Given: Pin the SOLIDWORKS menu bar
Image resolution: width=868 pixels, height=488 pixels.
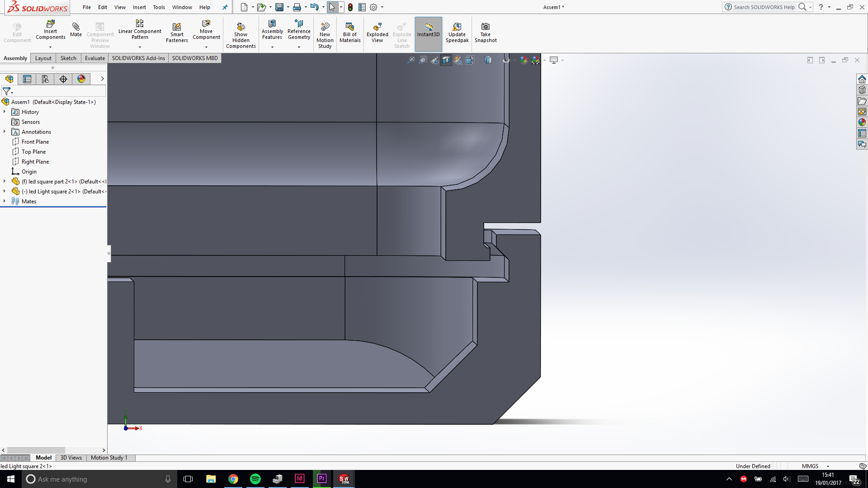Looking at the screenshot, I should [x=225, y=7].
